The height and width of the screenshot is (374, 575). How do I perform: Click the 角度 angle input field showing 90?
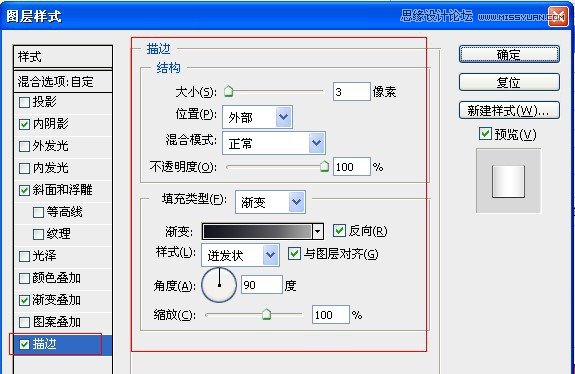[x=262, y=285]
